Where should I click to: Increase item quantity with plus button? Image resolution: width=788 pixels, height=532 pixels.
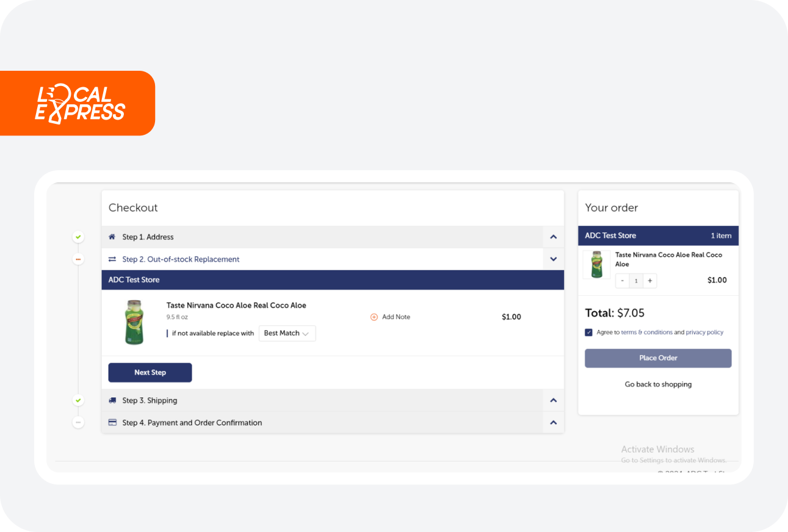click(650, 281)
